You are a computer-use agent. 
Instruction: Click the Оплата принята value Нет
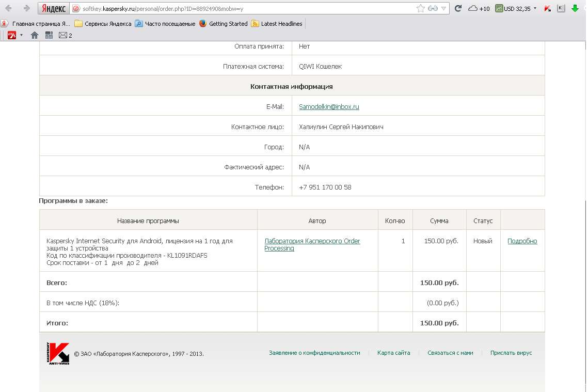point(304,46)
